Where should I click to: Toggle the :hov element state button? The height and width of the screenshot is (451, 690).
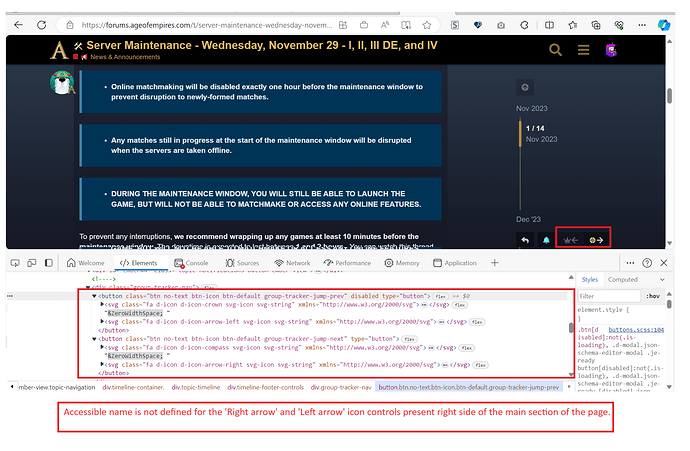[x=653, y=296]
